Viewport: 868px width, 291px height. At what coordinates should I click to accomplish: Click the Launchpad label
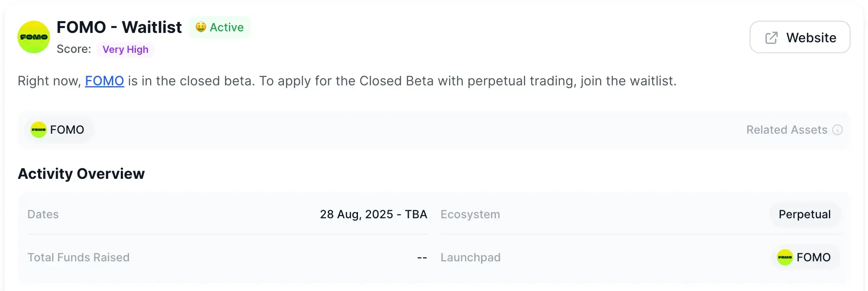471,257
